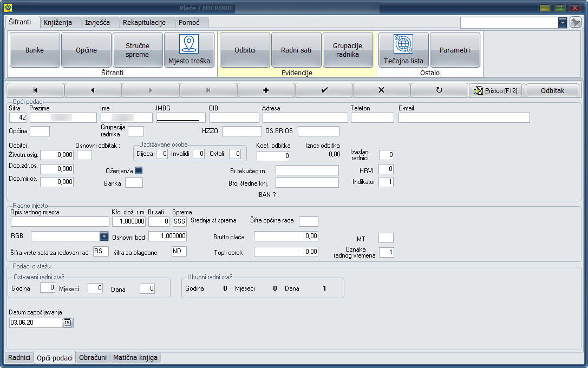Viewport: 588px width, 368px height.
Task: Refresh data with the circular arrow button
Action: (x=439, y=90)
